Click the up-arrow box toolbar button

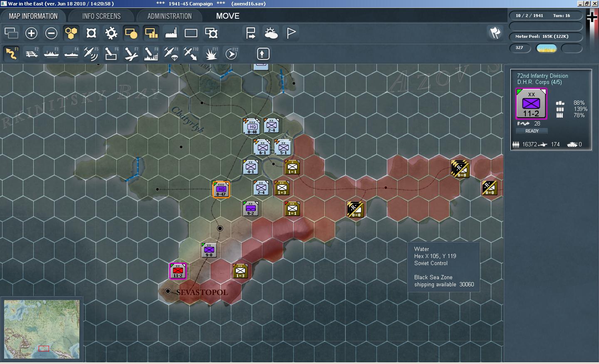[x=262, y=54]
